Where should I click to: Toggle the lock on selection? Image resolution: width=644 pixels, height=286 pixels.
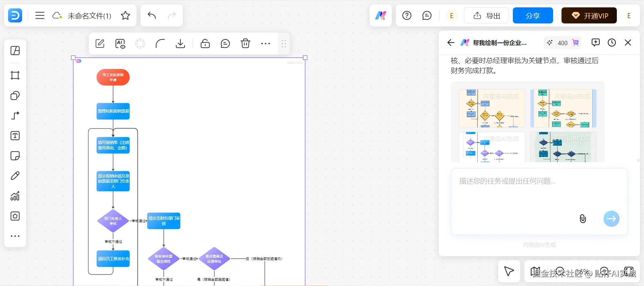tap(205, 44)
